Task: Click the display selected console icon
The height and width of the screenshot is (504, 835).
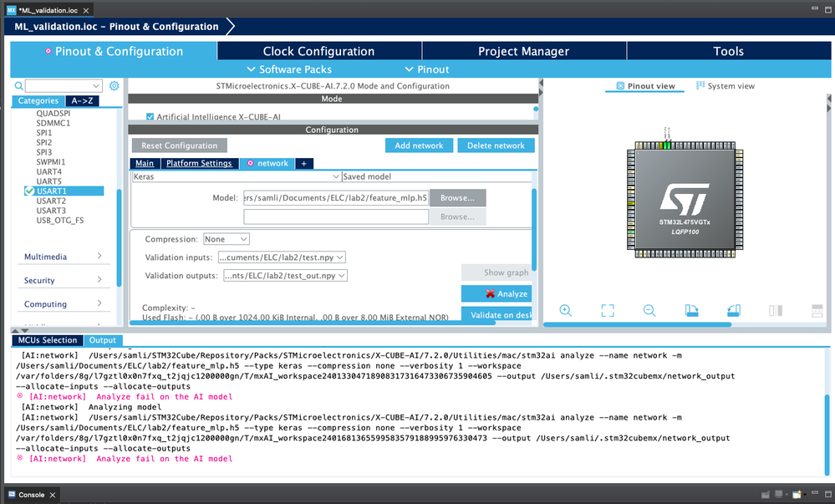Action: pyautogui.click(x=779, y=495)
